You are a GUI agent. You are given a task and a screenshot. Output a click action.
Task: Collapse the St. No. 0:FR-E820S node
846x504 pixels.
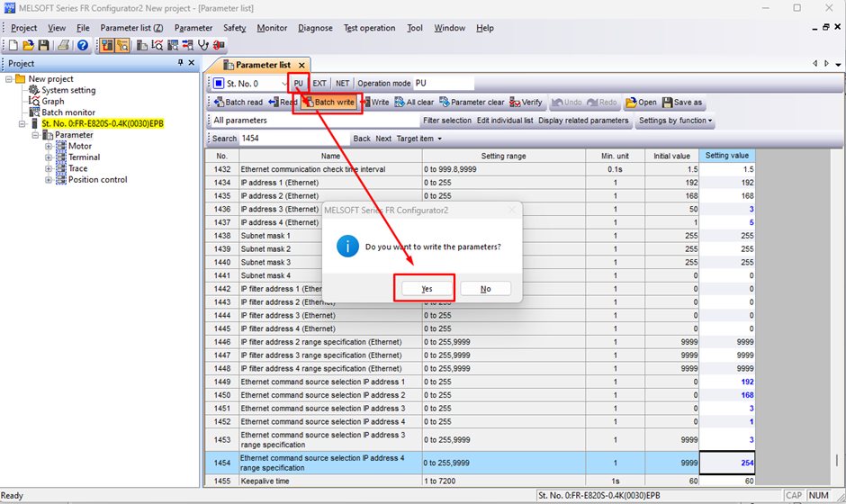pos(22,123)
